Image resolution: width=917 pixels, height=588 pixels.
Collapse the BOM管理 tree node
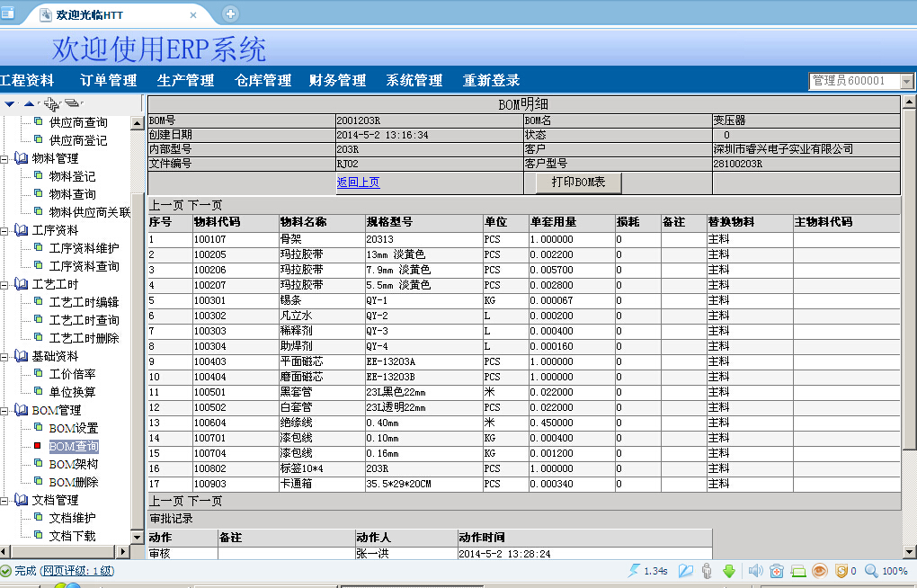4,411
